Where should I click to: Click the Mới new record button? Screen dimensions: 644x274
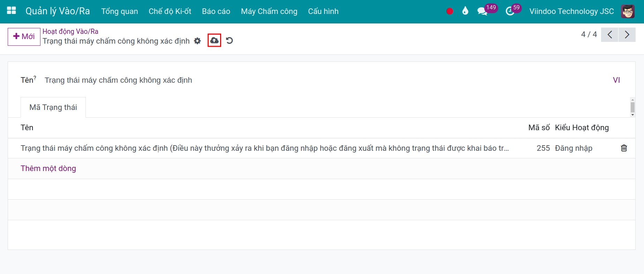(24, 37)
